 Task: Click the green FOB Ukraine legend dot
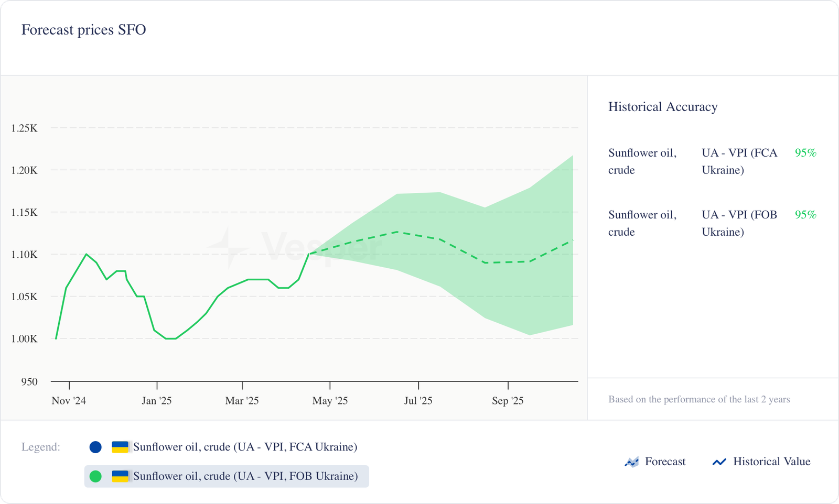pos(95,476)
